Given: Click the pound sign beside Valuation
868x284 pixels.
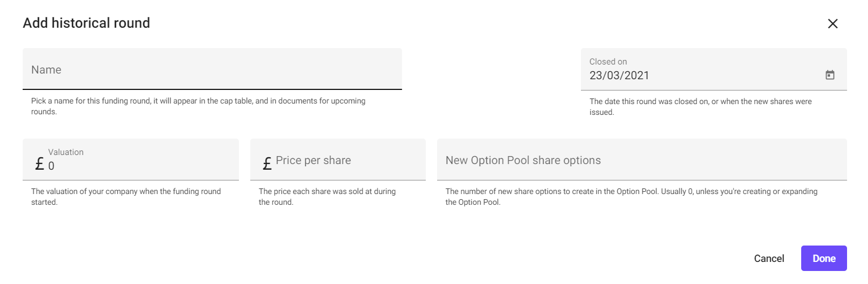Looking at the screenshot, I should tap(39, 165).
